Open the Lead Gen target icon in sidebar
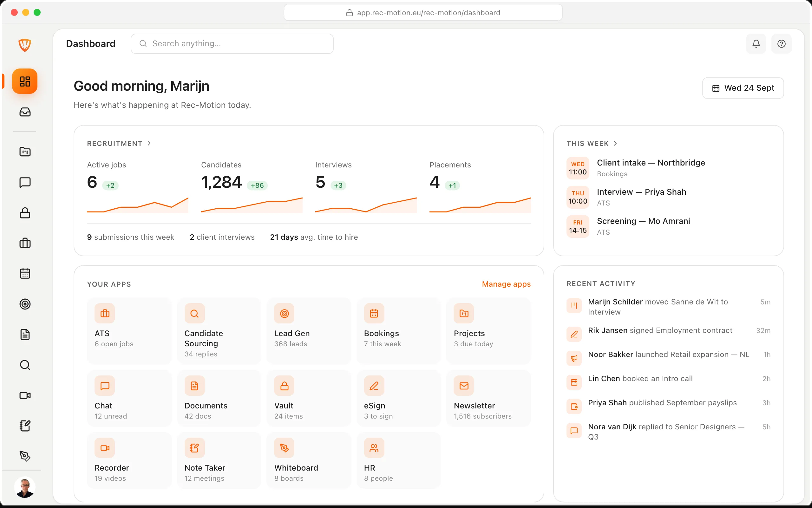This screenshot has width=812, height=508. 25,304
